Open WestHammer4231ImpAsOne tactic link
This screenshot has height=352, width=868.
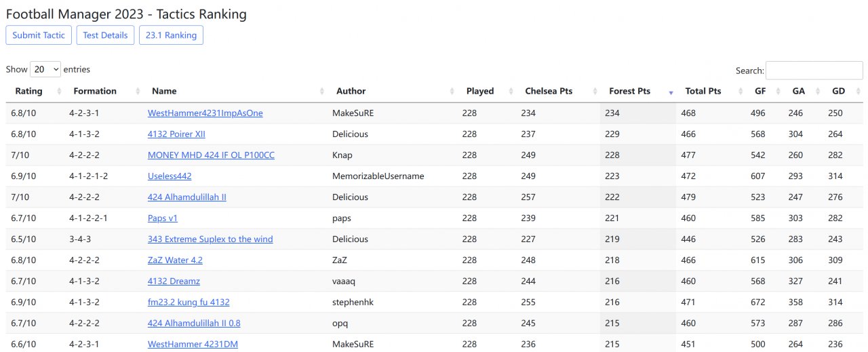[x=205, y=113]
